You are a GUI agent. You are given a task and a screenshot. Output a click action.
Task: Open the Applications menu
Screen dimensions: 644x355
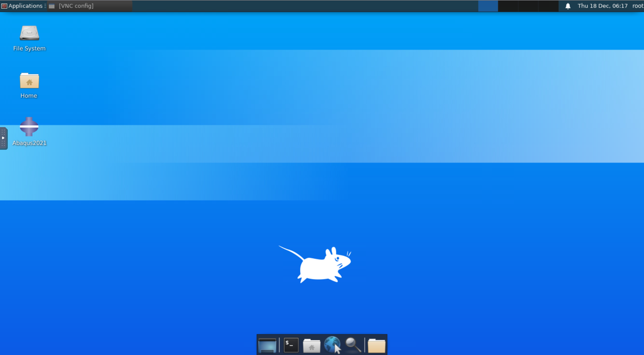[x=22, y=6]
